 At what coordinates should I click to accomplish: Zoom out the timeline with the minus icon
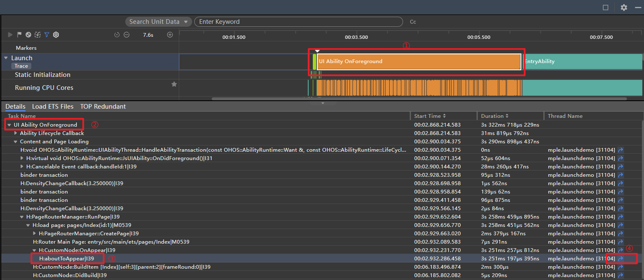point(126,35)
